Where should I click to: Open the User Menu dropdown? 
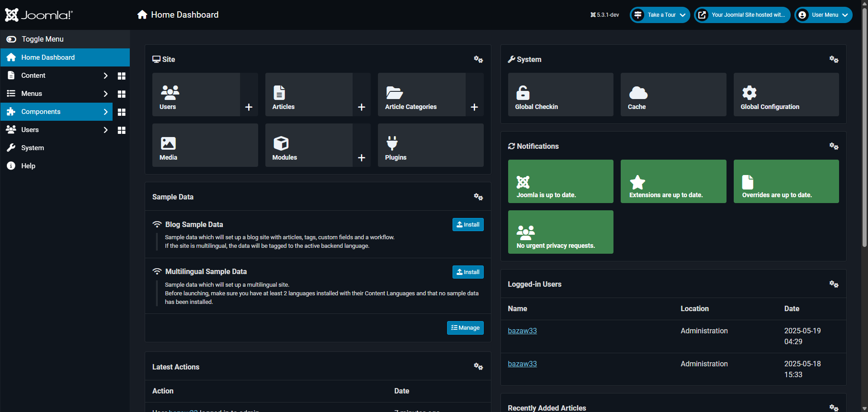[823, 15]
